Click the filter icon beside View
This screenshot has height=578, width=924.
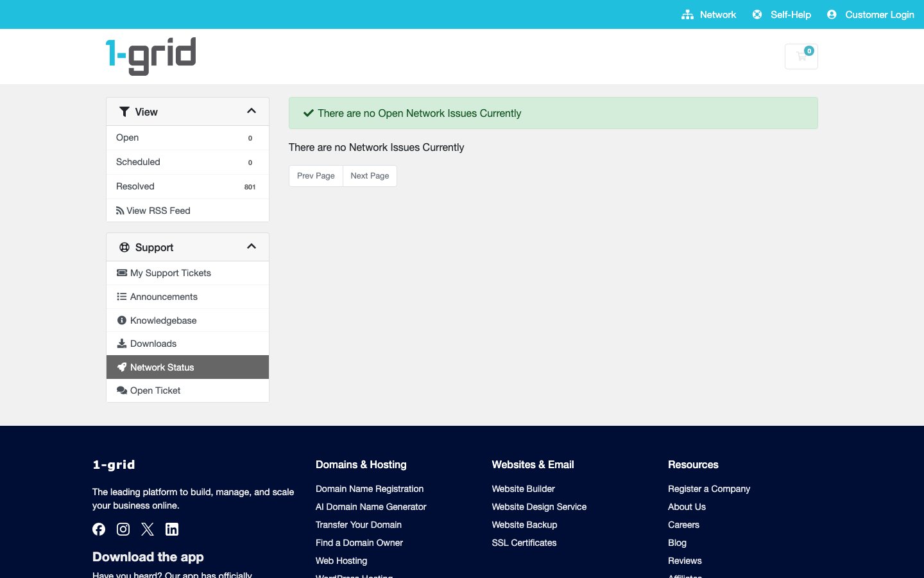(124, 112)
